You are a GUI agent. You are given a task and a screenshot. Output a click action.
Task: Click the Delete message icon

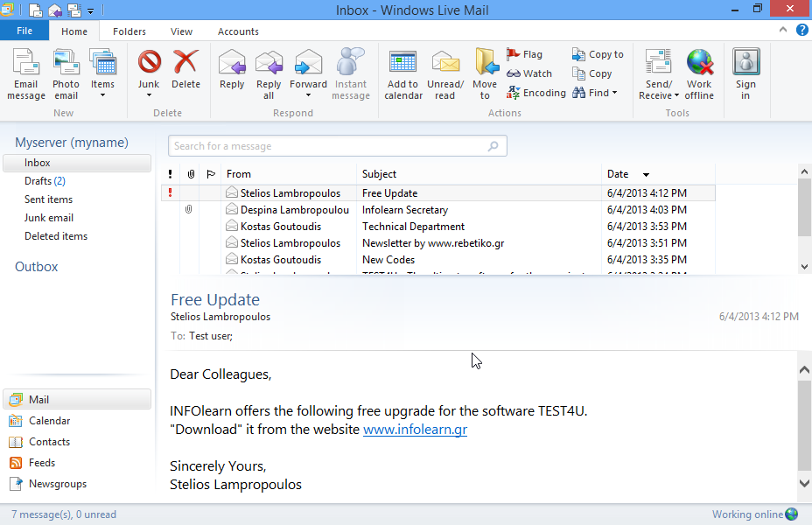coord(185,69)
